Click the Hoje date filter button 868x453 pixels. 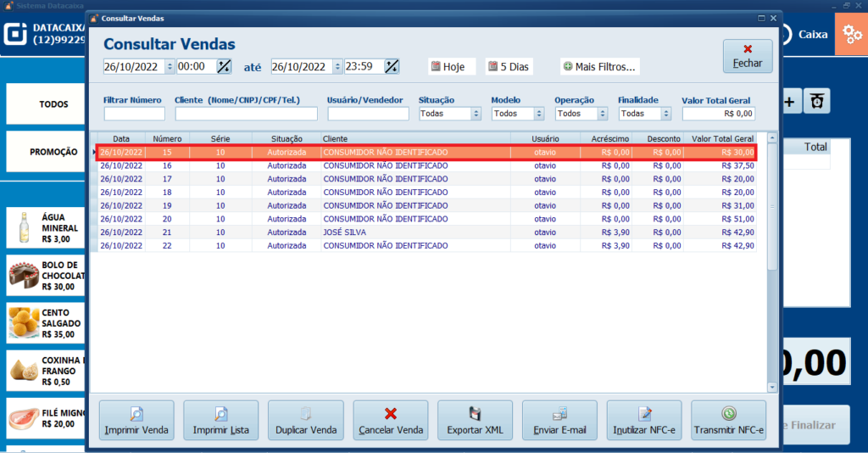tap(447, 66)
